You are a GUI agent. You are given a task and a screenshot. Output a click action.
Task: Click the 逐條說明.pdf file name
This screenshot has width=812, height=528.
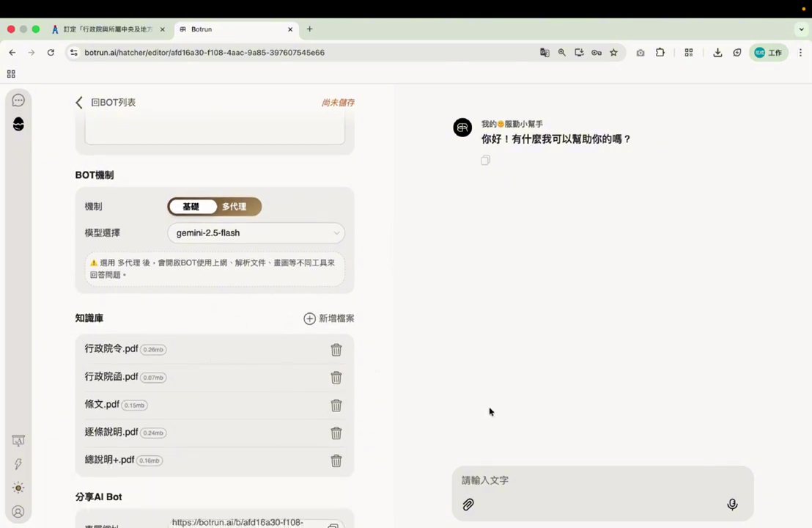111,432
